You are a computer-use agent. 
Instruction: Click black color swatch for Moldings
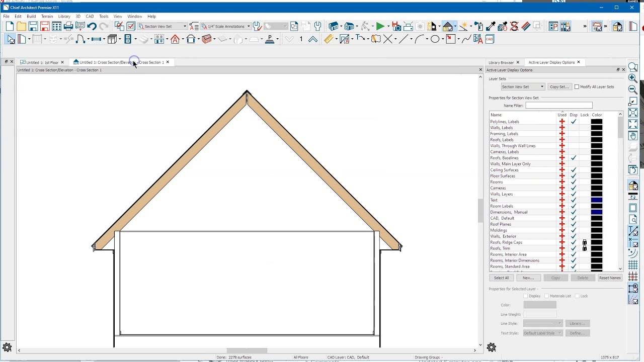[x=597, y=230]
